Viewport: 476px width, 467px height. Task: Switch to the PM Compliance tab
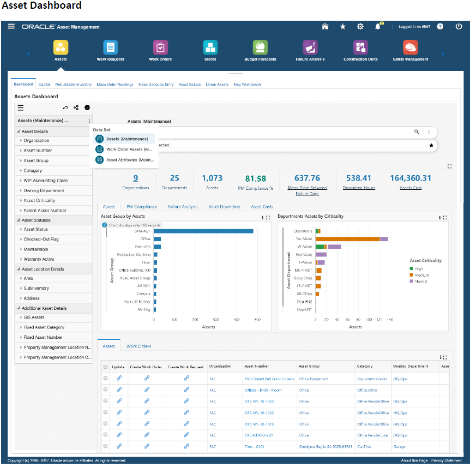coord(141,207)
